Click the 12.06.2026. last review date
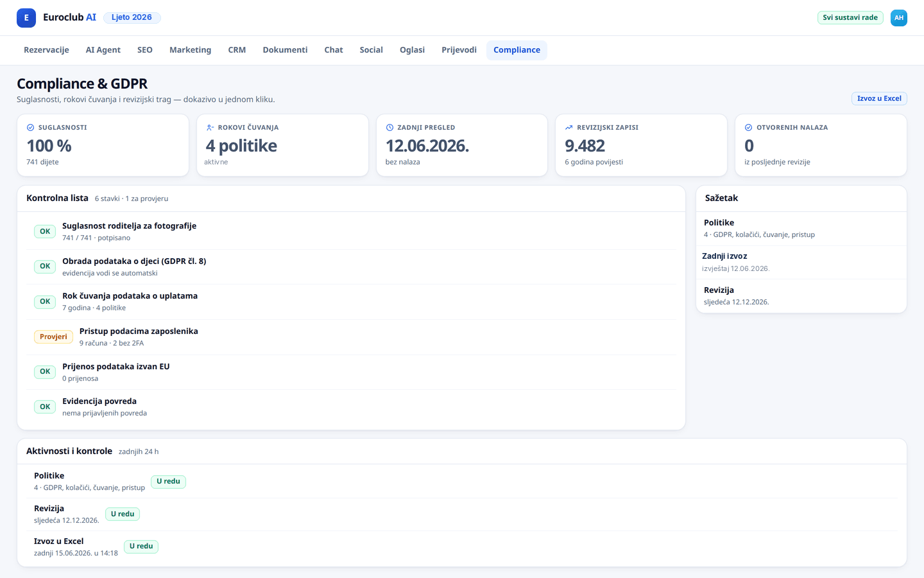The image size is (924, 578). [x=427, y=146]
